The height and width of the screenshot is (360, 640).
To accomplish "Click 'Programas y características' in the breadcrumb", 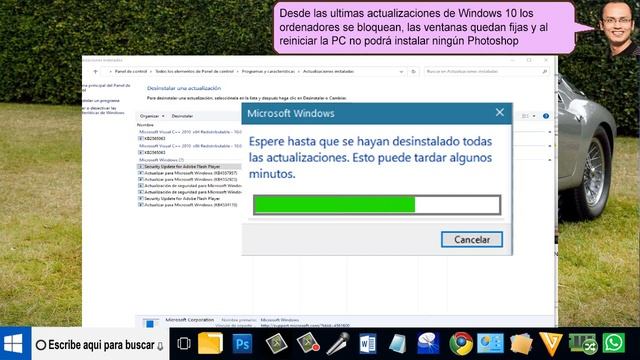I will (x=268, y=71).
